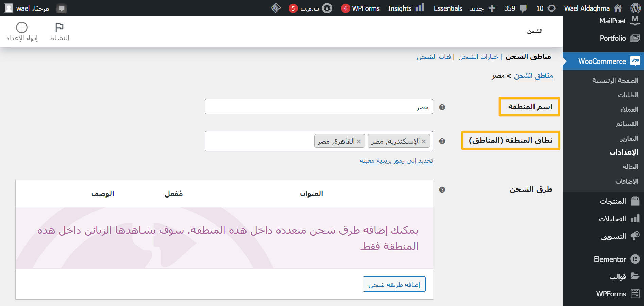Click the إنهاء الإعداد finish setup icon

(21, 31)
